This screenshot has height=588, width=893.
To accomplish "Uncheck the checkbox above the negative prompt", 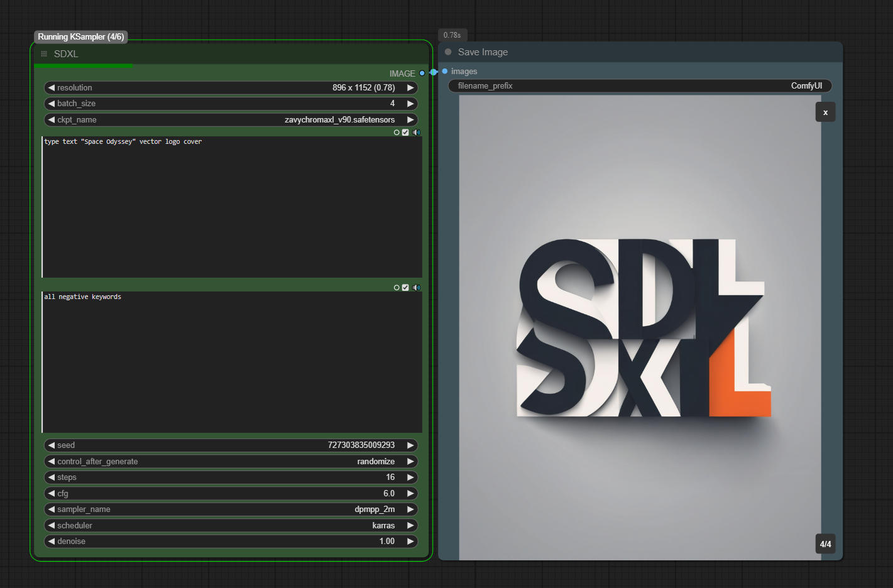I will tap(405, 288).
